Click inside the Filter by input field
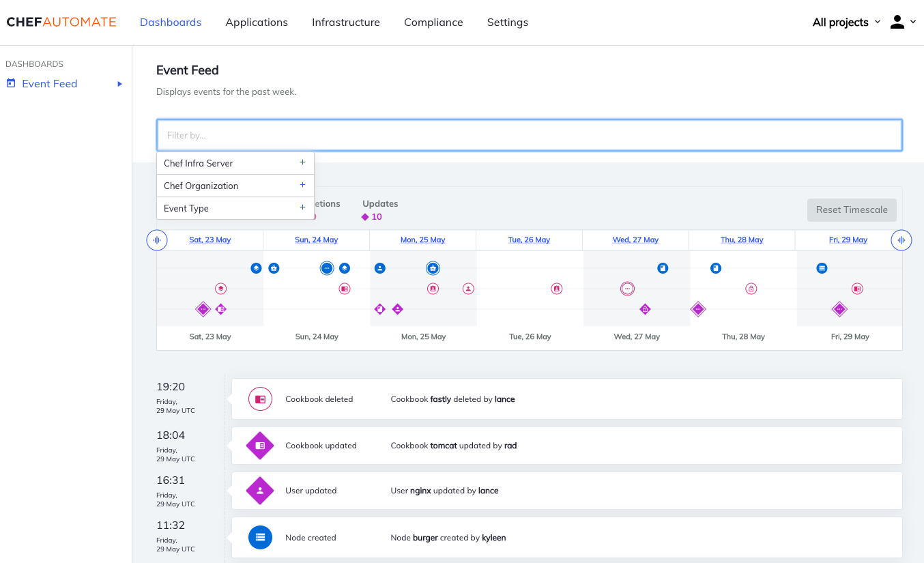Image resolution: width=924 pixels, height=563 pixels. tap(530, 135)
